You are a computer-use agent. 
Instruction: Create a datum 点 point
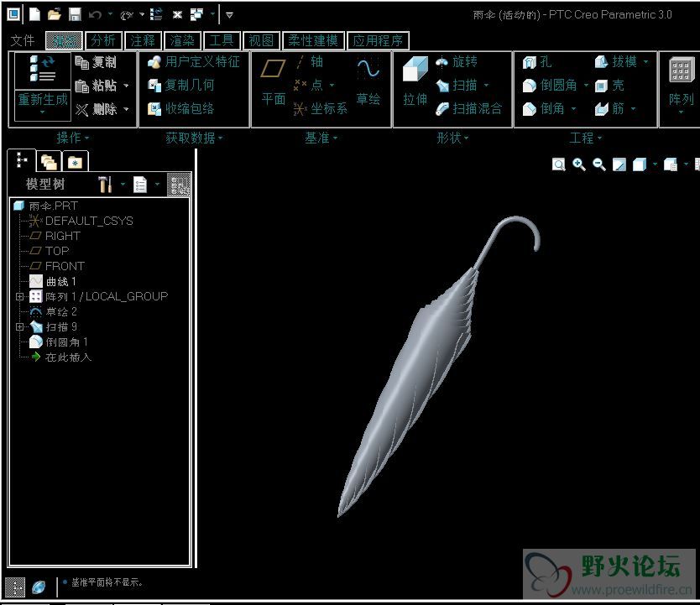tap(308, 85)
